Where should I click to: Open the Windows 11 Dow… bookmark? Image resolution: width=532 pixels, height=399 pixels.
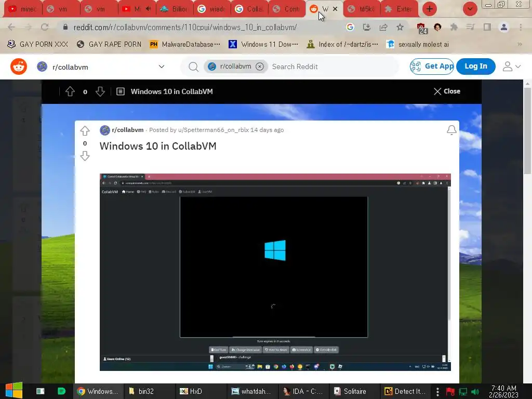(263, 44)
